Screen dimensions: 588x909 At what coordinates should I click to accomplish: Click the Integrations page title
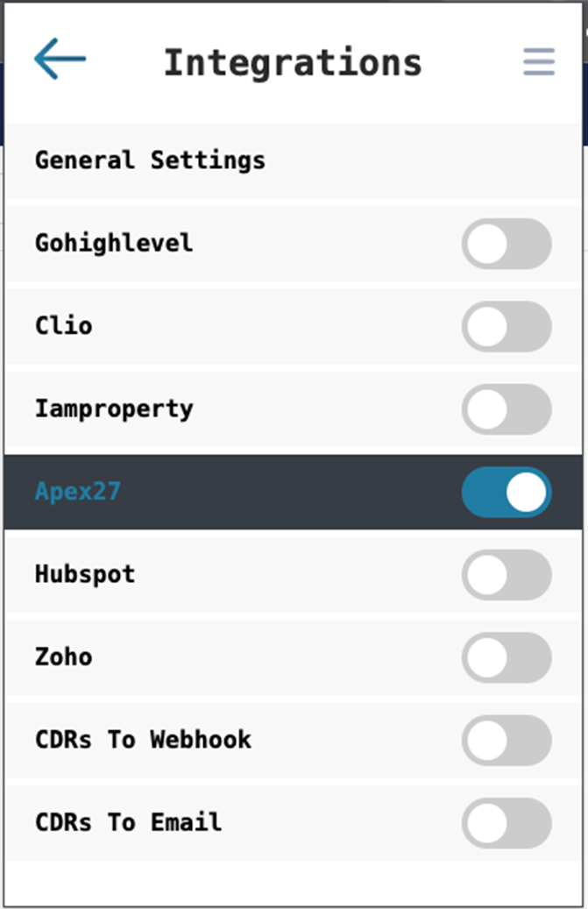coord(293,63)
